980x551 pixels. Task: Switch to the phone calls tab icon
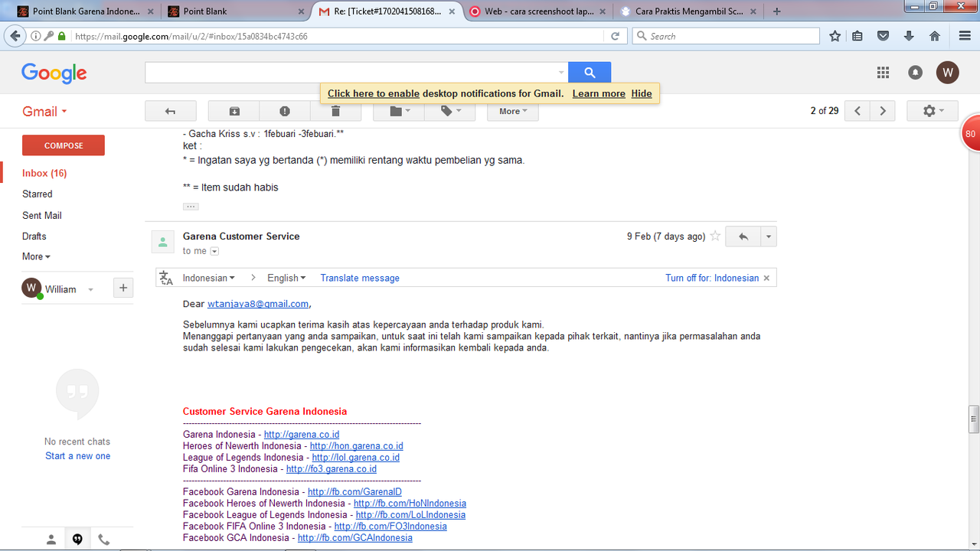[104, 540]
